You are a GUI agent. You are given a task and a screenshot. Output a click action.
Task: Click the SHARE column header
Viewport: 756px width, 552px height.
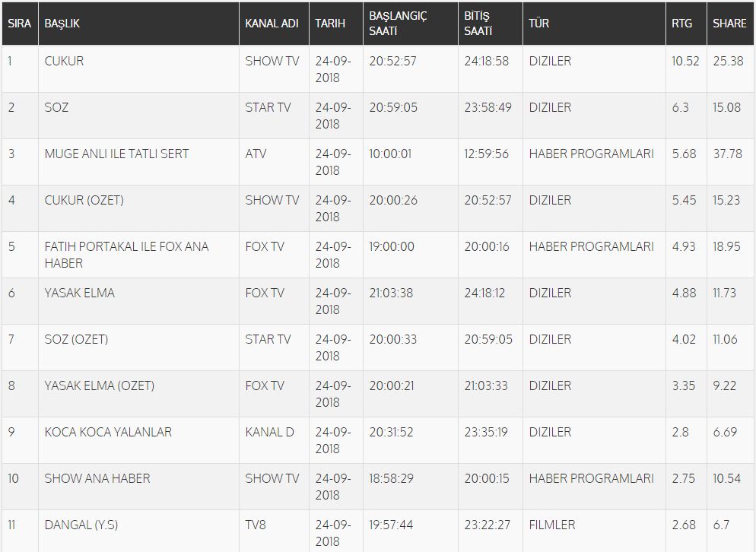729,23
